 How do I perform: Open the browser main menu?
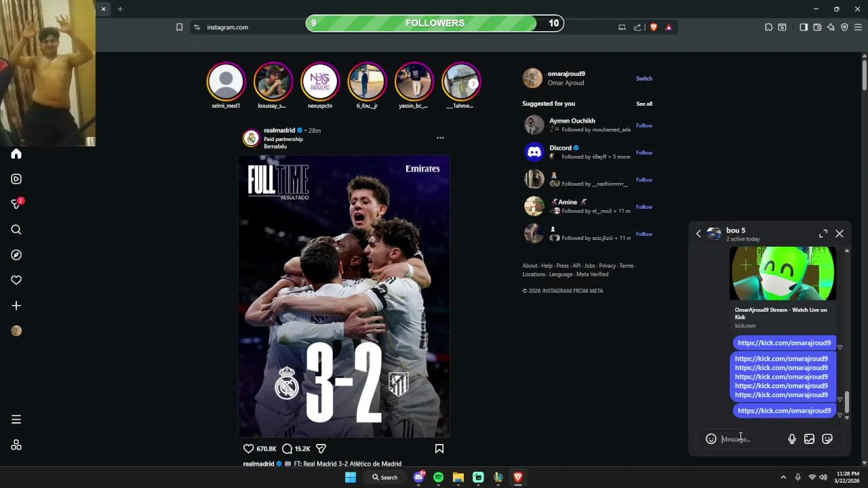[858, 27]
